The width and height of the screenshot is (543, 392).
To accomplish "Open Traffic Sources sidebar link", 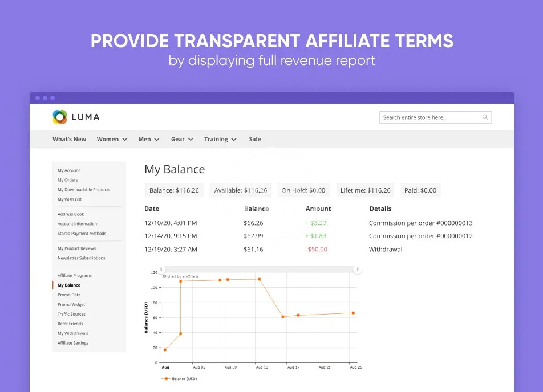I will 72,314.
